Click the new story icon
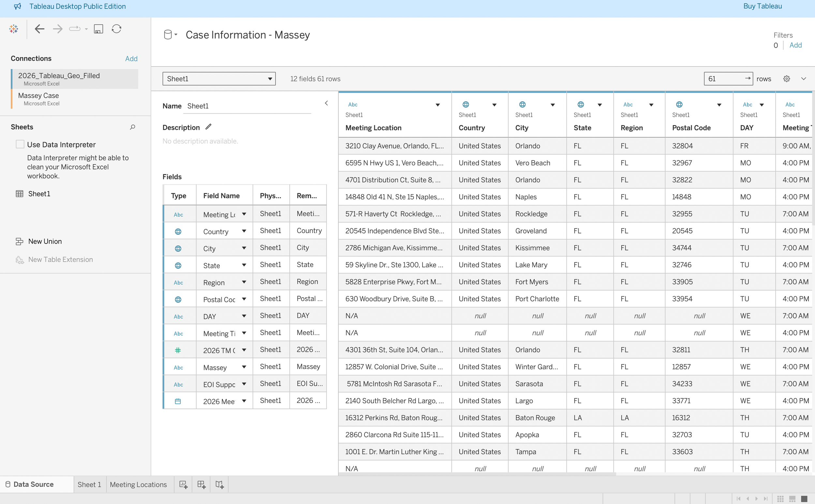 coord(219,485)
